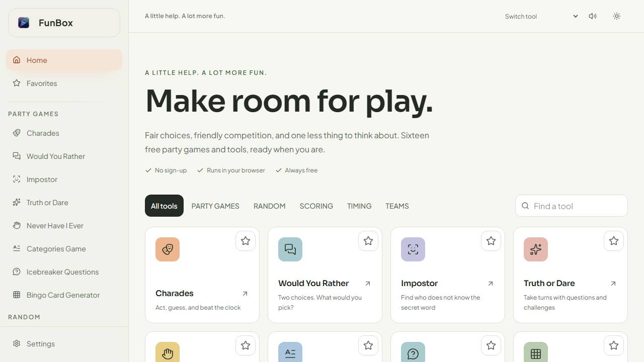Add the Truth or Dare card to favorites
Screen dimensions: 644x362
pyautogui.click(x=614, y=241)
